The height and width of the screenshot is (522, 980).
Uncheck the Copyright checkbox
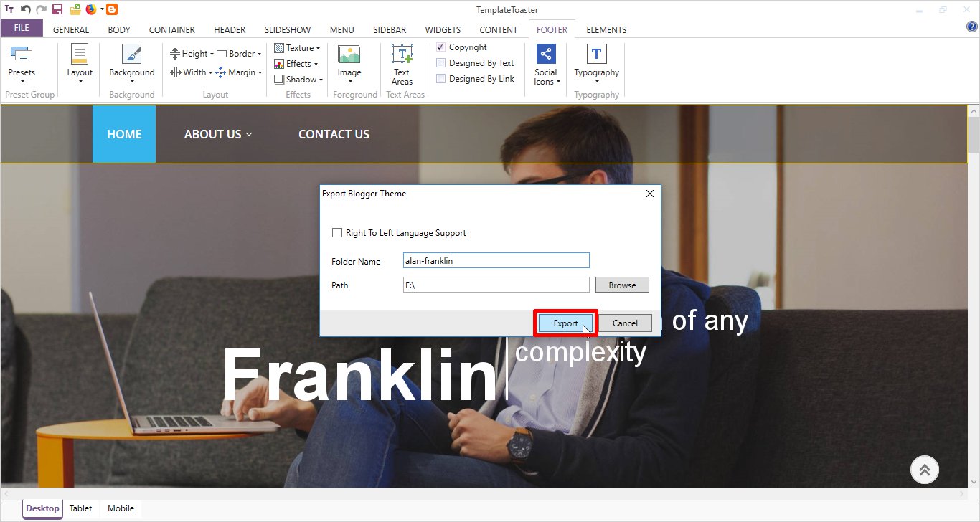pyautogui.click(x=441, y=47)
